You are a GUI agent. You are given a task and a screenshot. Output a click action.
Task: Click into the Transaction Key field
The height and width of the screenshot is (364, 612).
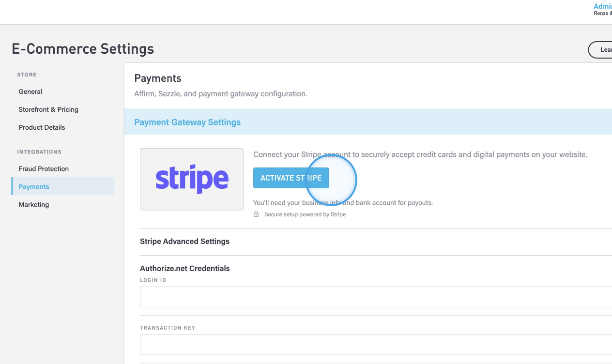376,345
